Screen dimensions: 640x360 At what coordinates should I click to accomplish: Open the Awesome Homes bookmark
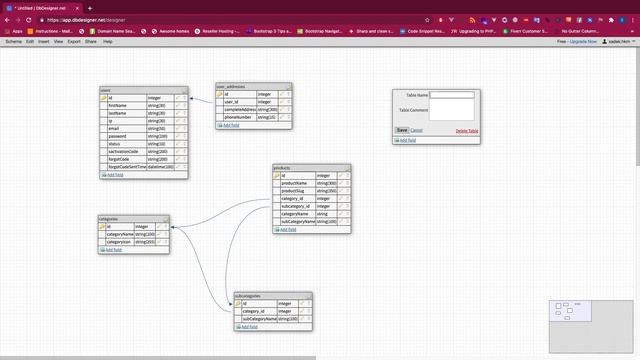[x=170, y=31]
